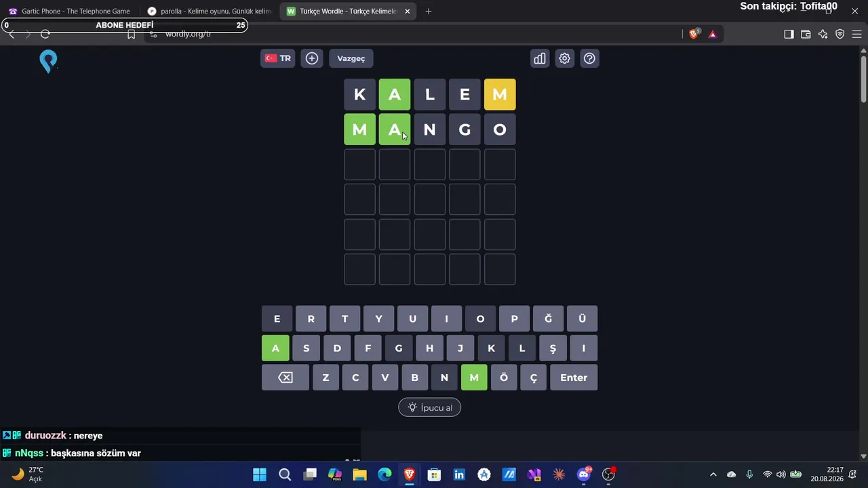The image size is (868, 488).
Task: Tap the H key on game keyboard
Action: coord(429,348)
